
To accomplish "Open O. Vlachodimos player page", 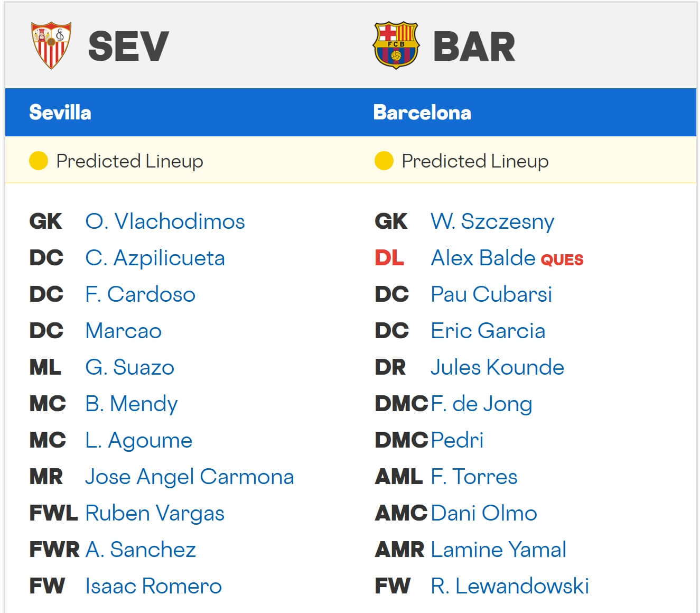I will [165, 221].
